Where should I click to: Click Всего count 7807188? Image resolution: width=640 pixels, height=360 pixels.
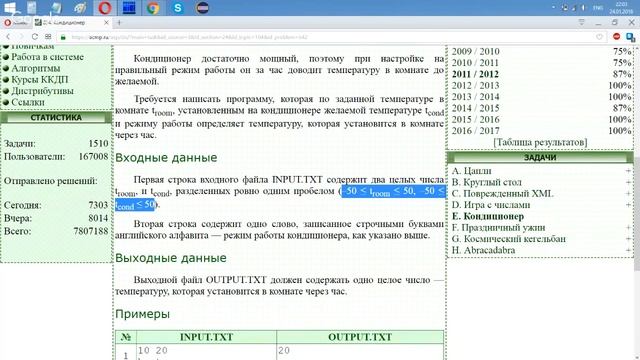coord(91,231)
